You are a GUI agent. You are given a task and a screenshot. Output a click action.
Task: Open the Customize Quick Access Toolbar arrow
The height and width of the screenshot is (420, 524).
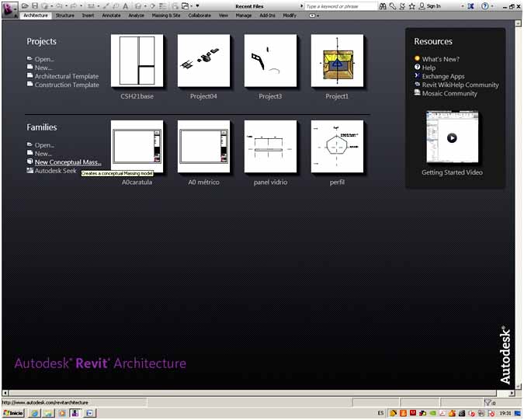coord(197,6)
